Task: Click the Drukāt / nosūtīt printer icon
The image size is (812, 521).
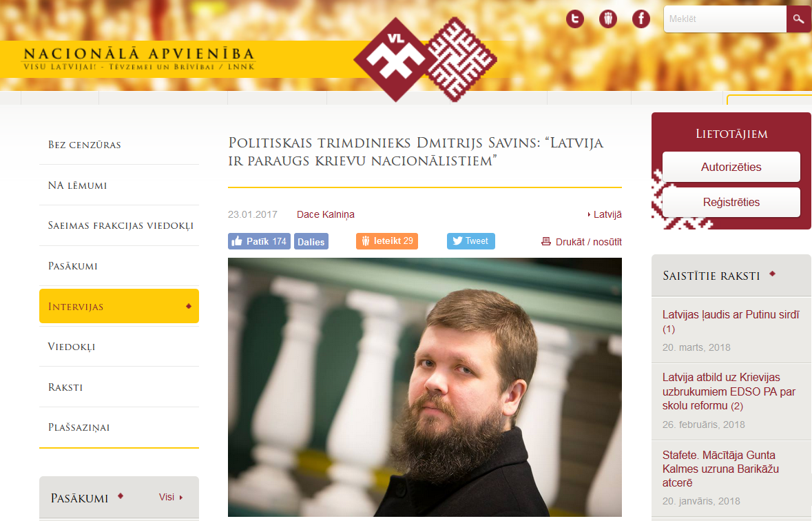Action: pos(546,241)
